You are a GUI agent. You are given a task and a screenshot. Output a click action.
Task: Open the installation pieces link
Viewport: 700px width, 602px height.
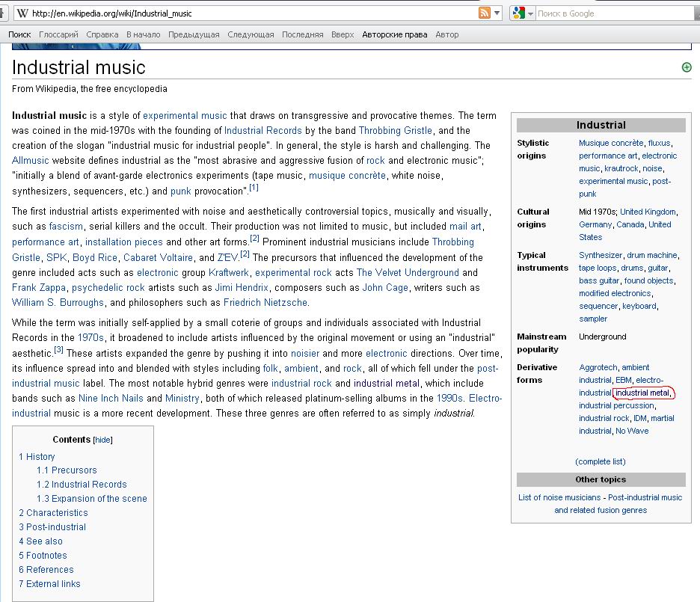[124, 242]
